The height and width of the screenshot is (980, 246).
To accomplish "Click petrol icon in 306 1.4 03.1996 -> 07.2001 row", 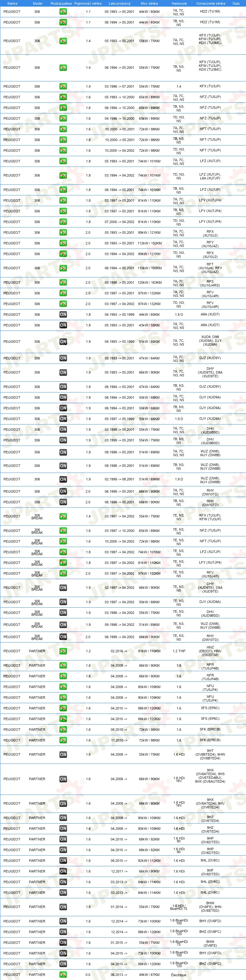I will coord(63,86).
